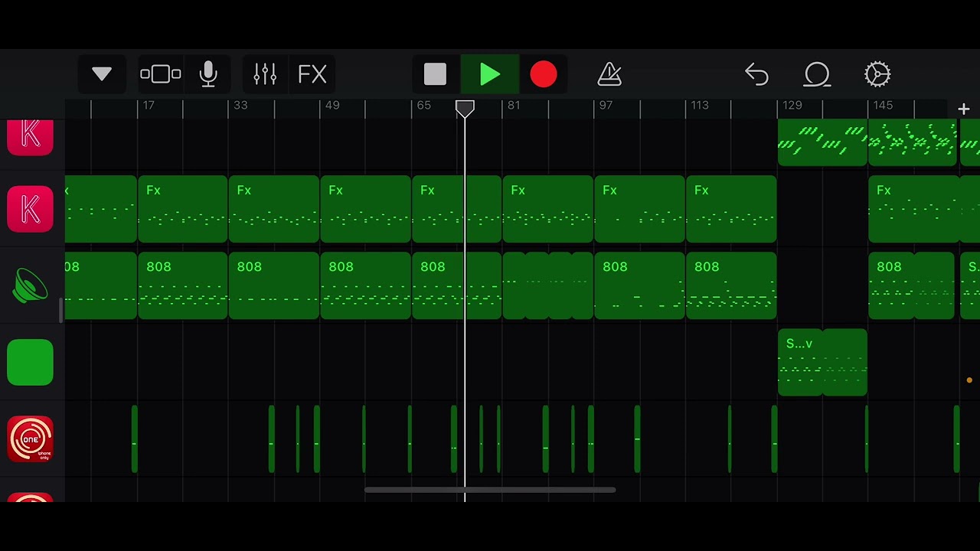Open the loop browser
This screenshot has width=980, height=551.
817,74
